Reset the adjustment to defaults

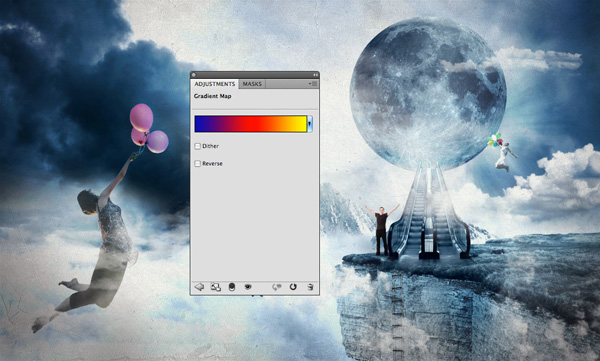(293, 287)
